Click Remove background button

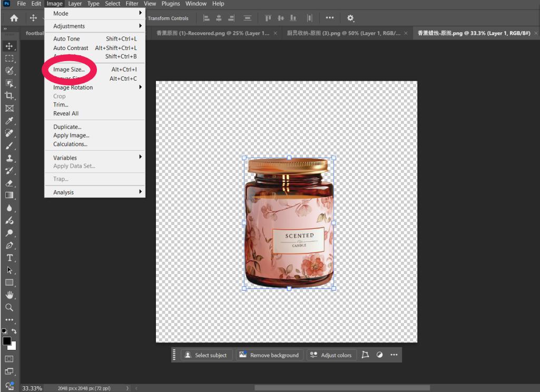269,355
